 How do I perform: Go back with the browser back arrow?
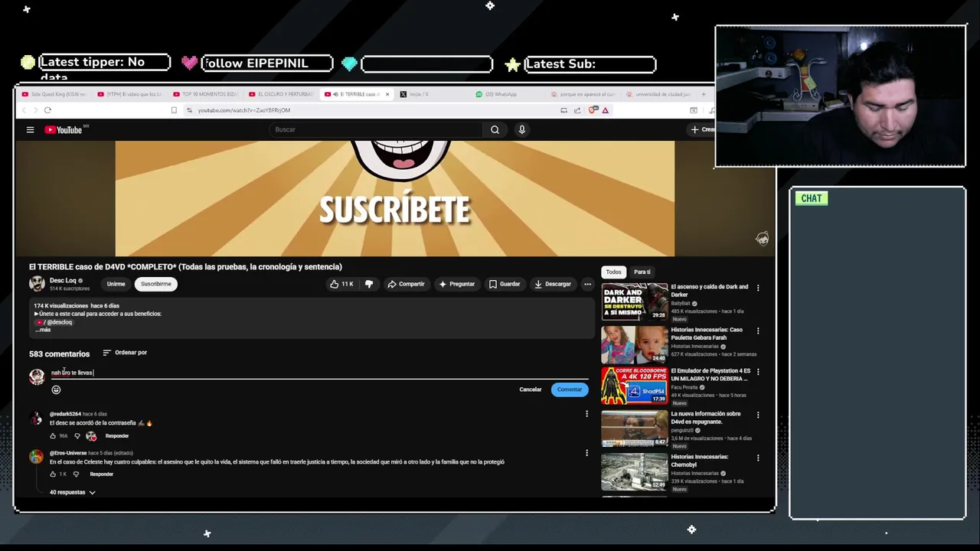pos(23,110)
